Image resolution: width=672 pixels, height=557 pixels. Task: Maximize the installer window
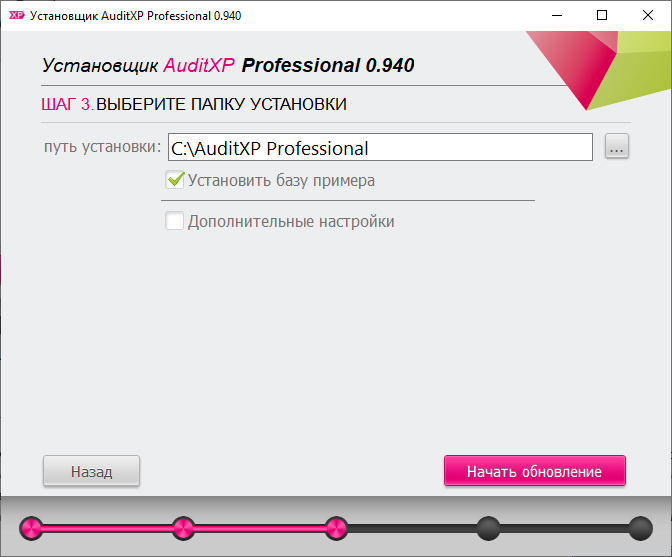pos(602,15)
